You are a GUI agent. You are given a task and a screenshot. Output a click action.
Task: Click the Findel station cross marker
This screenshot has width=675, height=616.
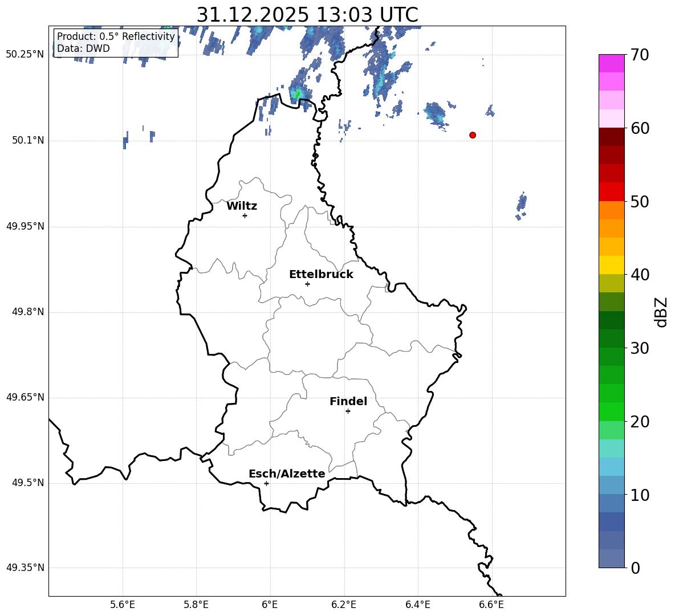(348, 411)
